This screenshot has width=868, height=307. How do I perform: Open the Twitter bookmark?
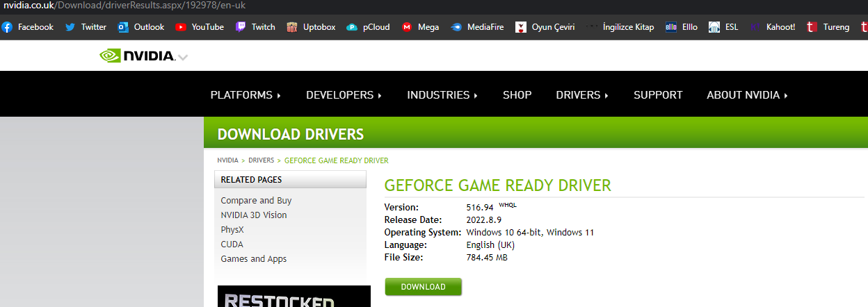(86, 27)
